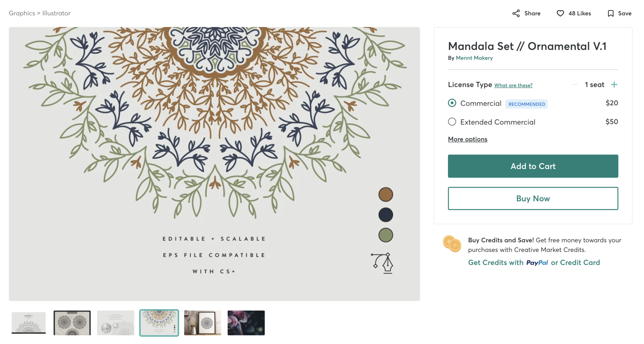This screenshot has height=344, width=644.
Task: Open the 'What are these?' license link
Action: point(513,85)
